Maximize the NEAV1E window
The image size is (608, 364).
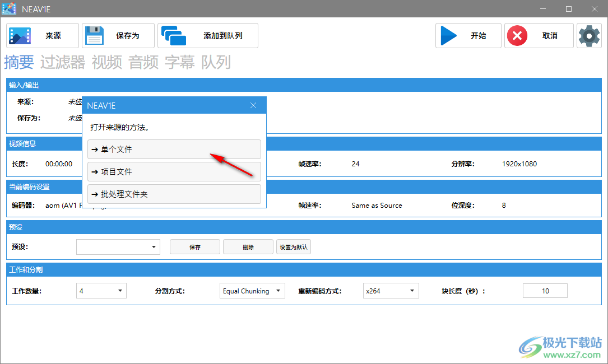568,8
